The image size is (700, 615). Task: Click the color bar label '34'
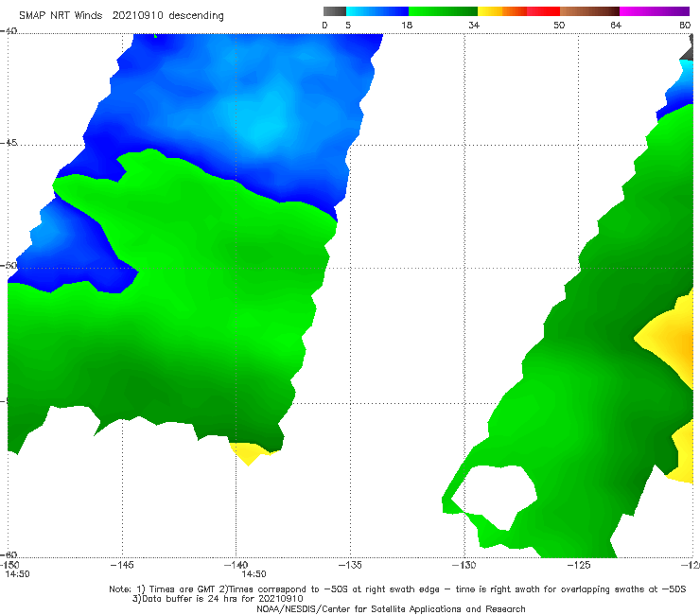tap(474, 26)
